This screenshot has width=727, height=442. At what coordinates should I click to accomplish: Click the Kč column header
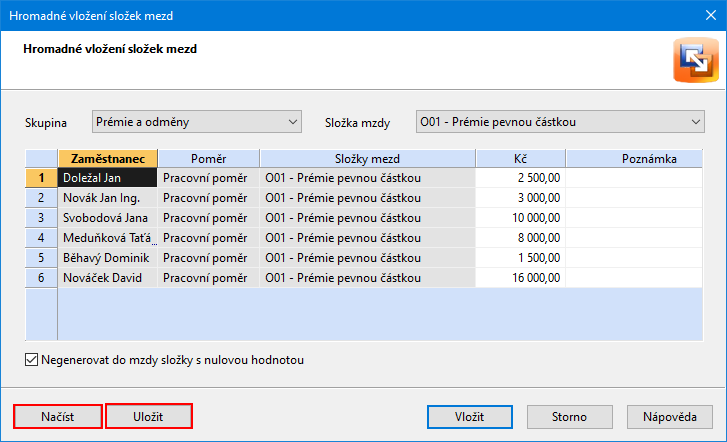[520, 159]
